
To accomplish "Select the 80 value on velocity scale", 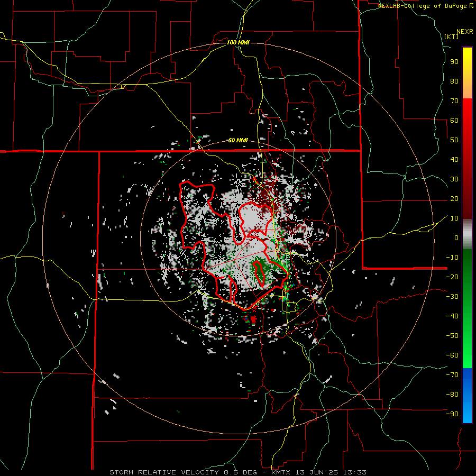I will click(x=454, y=81).
